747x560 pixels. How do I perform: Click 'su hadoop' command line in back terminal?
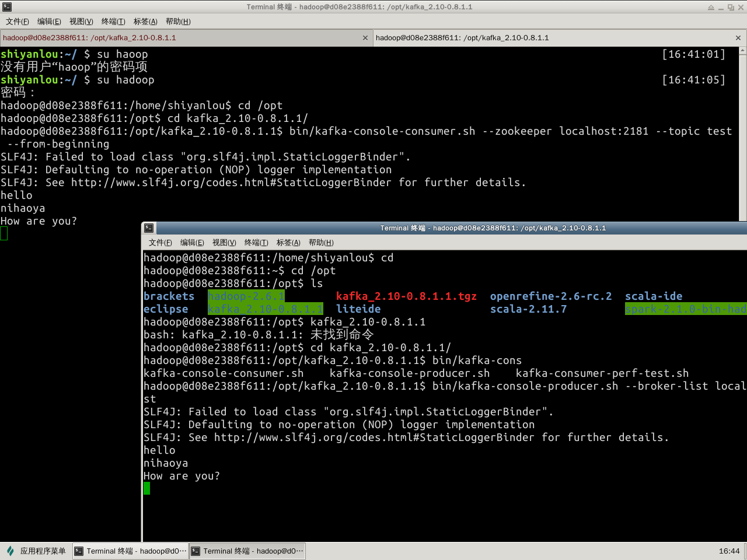tap(125, 80)
